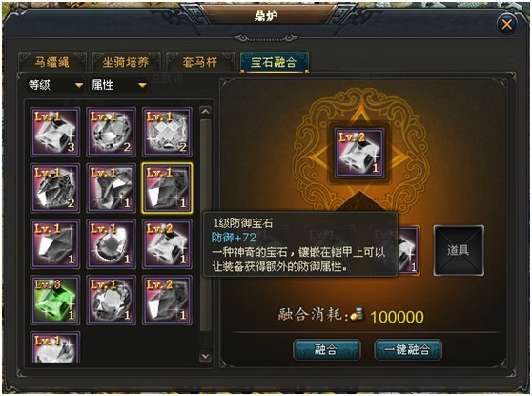Screen dimensions: 532x396
Task: Choose the Lv.2 gem in the third grid row
Action: pyautogui.click(x=167, y=244)
